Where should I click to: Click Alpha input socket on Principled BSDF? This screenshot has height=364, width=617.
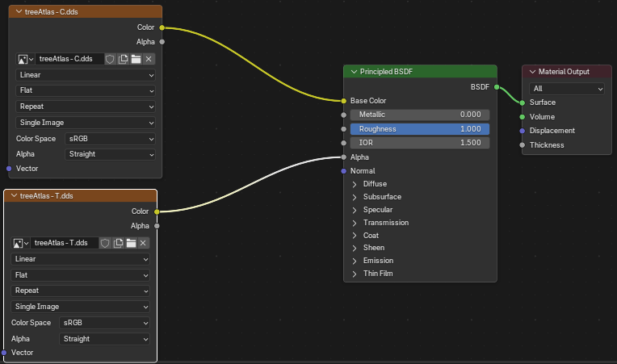point(344,157)
